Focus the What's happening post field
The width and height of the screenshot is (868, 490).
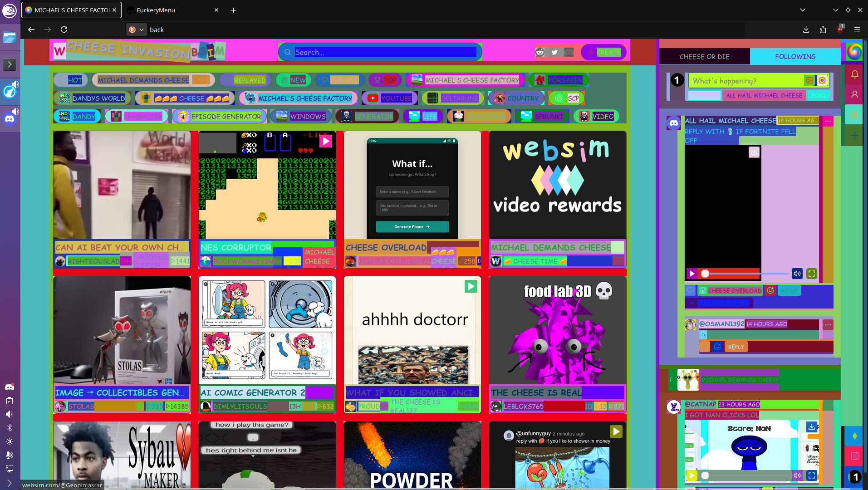746,81
